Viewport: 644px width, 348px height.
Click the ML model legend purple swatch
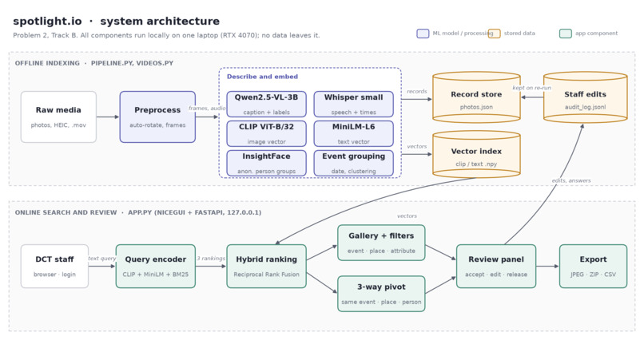pos(423,34)
